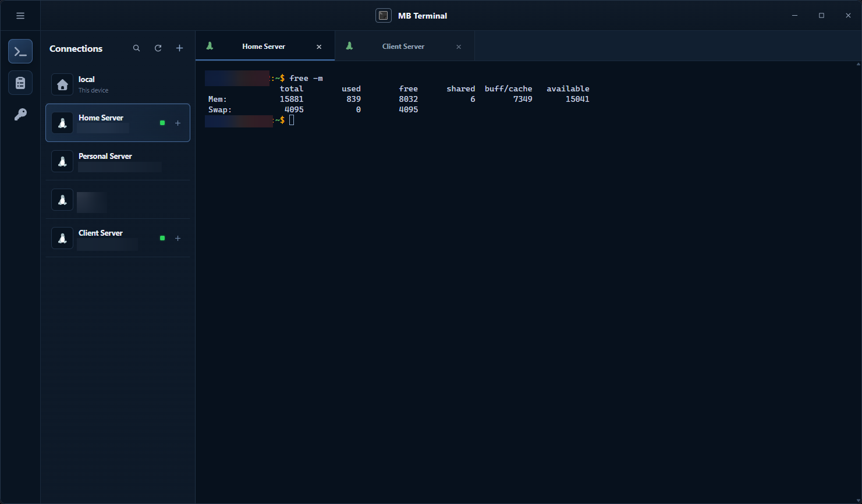Select Client Server connection in list
Image resolution: width=862 pixels, height=504 pixels.
pyautogui.click(x=118, y=238)
